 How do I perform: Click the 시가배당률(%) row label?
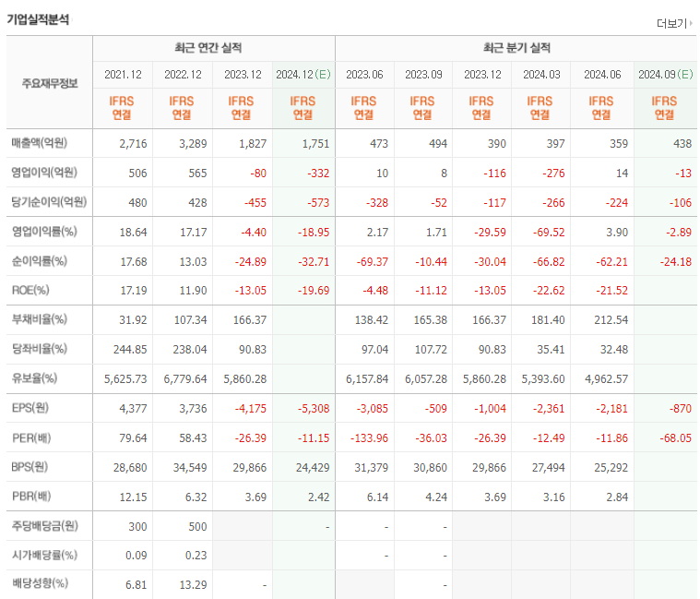[44, 556]
